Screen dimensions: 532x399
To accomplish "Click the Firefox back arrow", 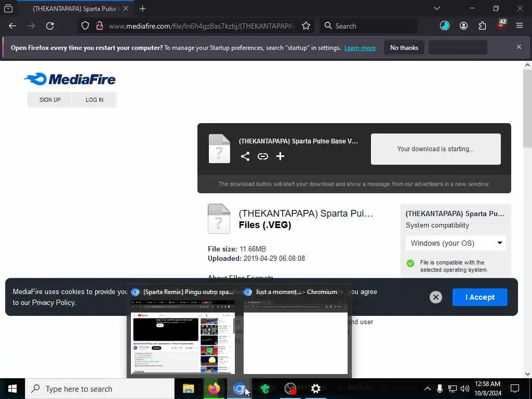I will pos(12,26).
